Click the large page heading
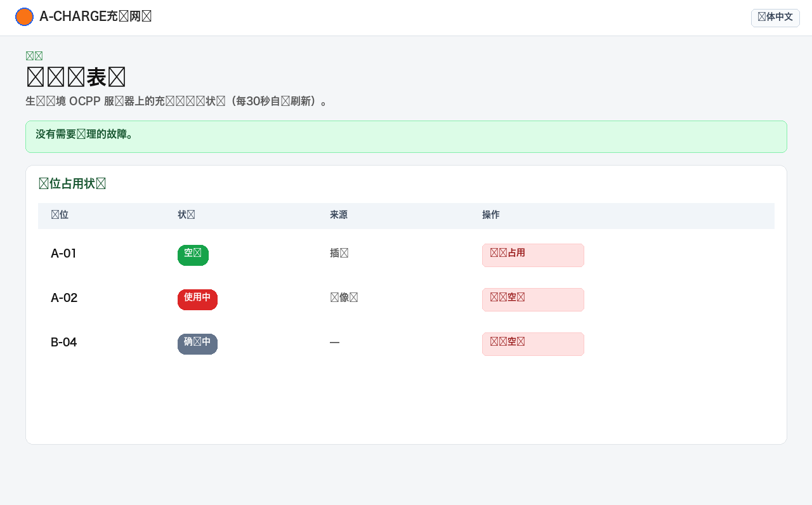Screen dimensions: 812x505 tap(76, 77)
